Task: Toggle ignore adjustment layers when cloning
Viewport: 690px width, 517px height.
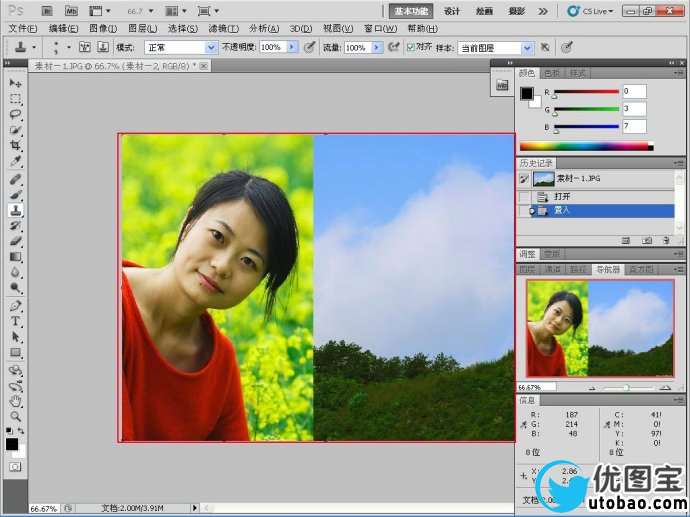Action: [x=545, y=47]
